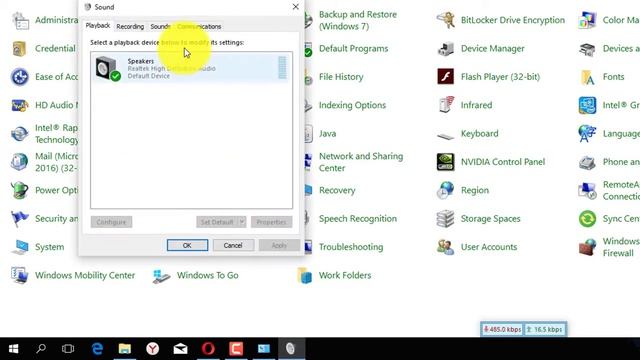Click the Sound taskbar button
640x360 pixels.
pos(291,349)
